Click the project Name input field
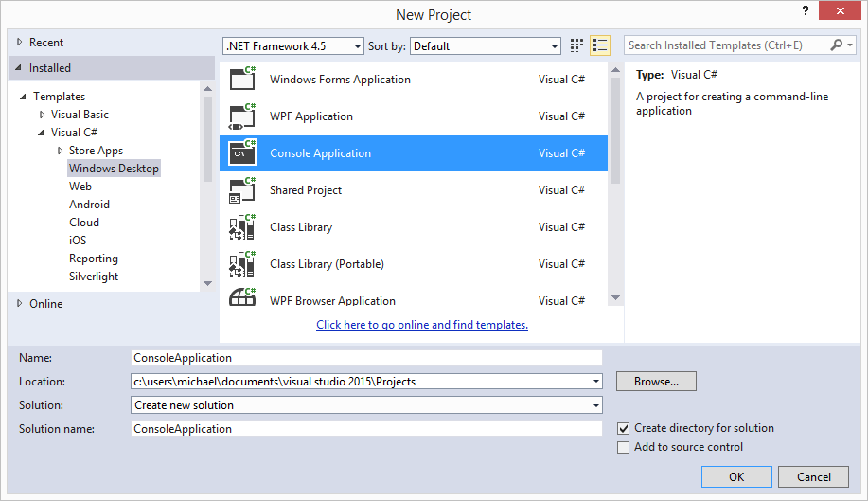 point(366,358)
